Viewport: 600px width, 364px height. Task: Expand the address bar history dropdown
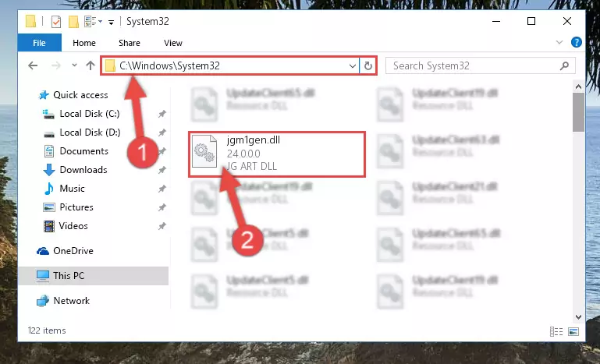(353, 65)
